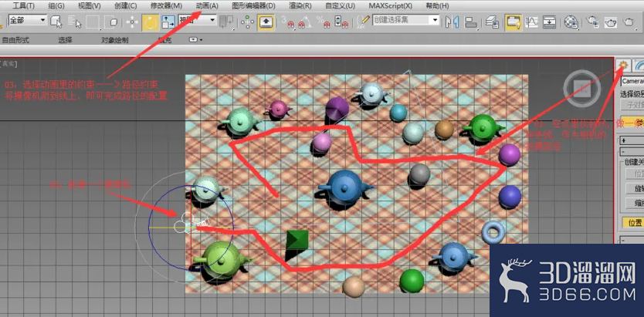Click the highlighted 位置 button
This screenshot has height=317, width=644.
(x=634, y=223)
